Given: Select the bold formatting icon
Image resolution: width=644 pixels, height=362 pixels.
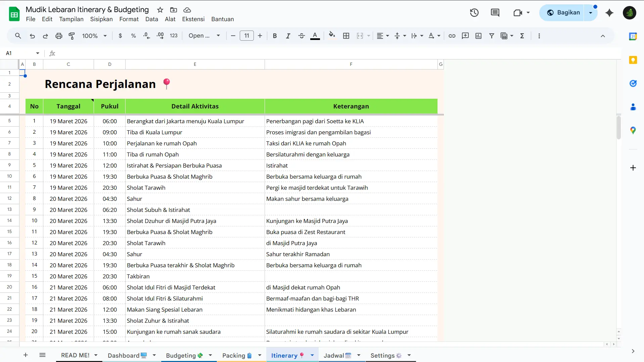Looking at the screenshot, I should tap(275, 36).
